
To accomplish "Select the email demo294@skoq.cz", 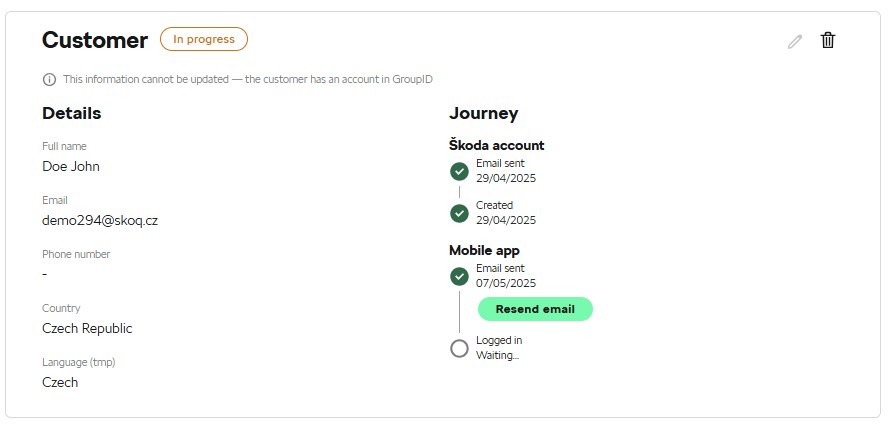I will [100, 221].
